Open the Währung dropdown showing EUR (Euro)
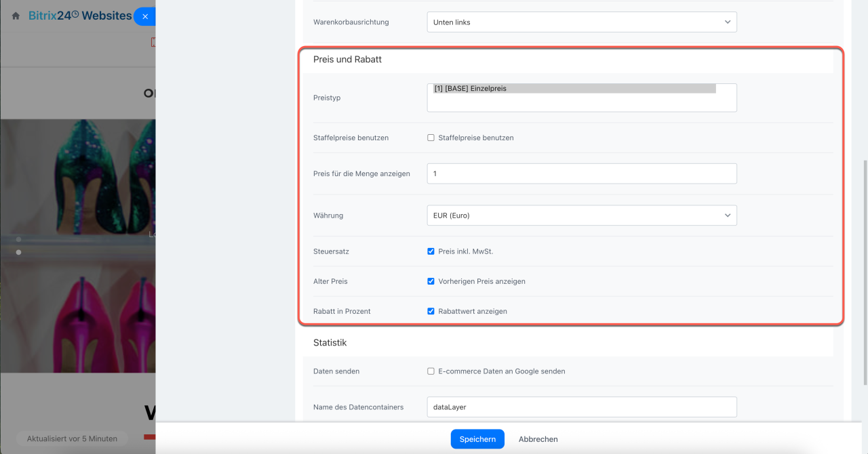This screenshot has width=868, height=454. pos(581,215)
